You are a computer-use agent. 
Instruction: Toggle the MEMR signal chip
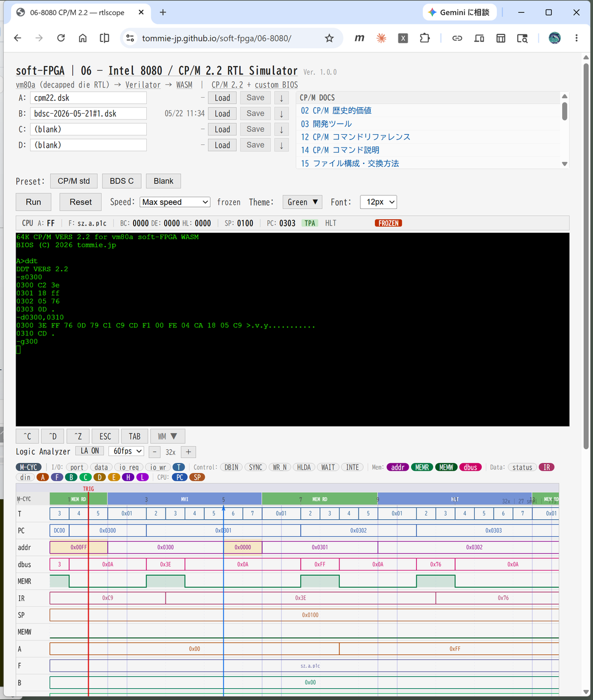coord(422,467)
